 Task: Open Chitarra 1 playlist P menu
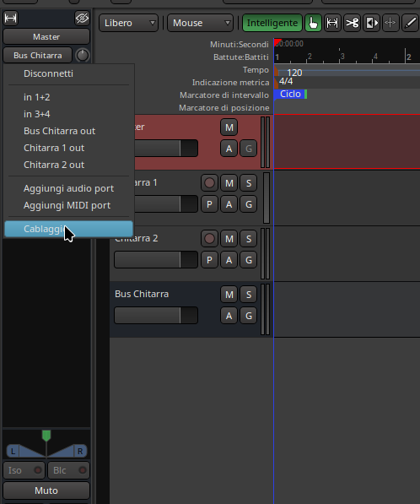(x=209, y=204)
